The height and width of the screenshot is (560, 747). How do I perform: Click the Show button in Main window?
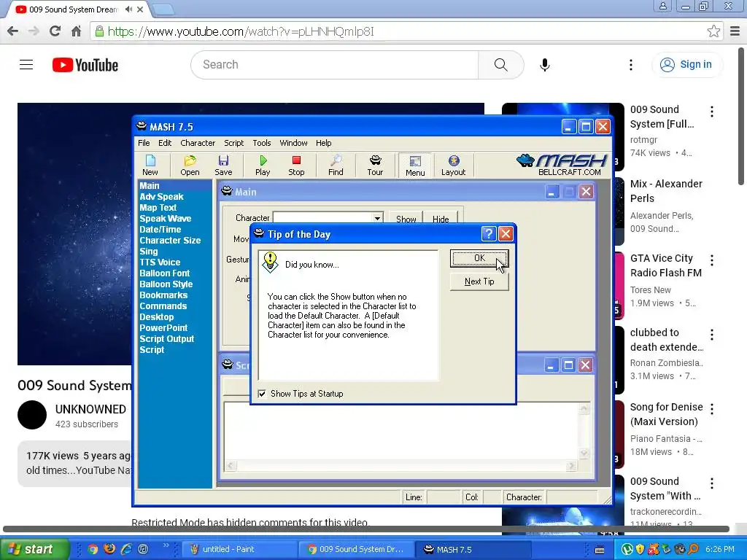pos(406,219)
